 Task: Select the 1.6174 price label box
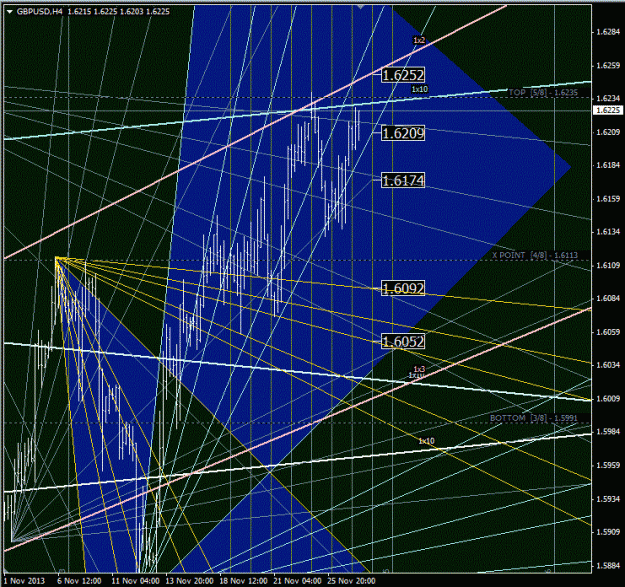tap(403, 181)
